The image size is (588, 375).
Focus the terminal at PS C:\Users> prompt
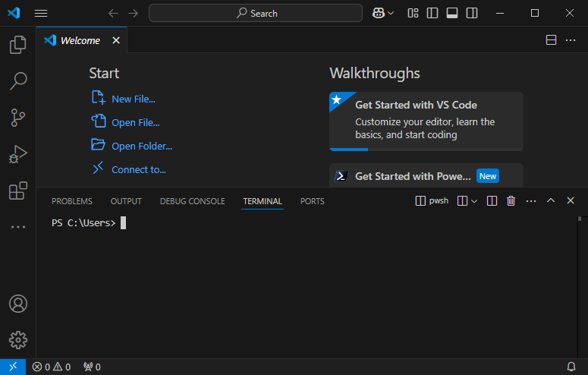(89, 223)
